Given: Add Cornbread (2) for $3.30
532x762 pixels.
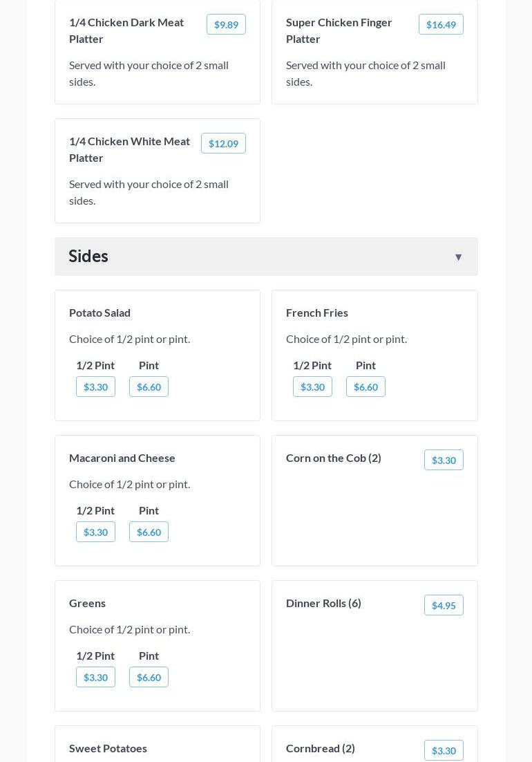Looking at the screenshot, I should point(444,751).
